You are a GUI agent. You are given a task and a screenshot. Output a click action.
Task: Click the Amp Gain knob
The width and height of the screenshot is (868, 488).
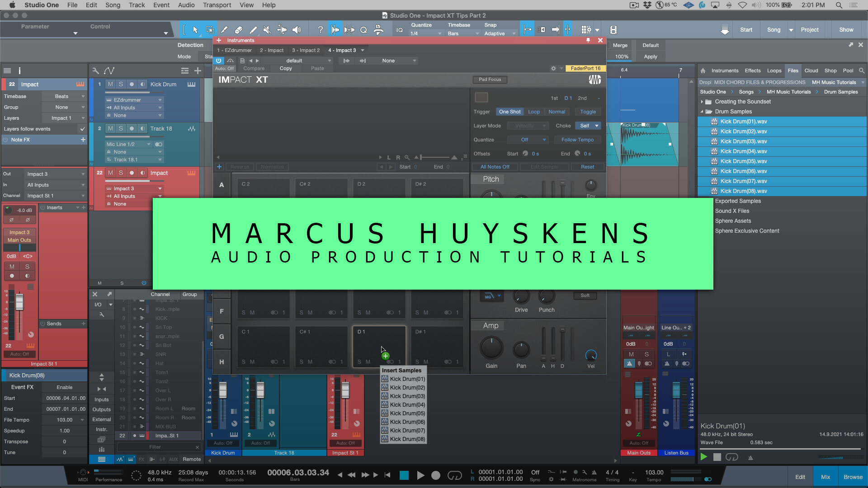click(x=491, y=348)
